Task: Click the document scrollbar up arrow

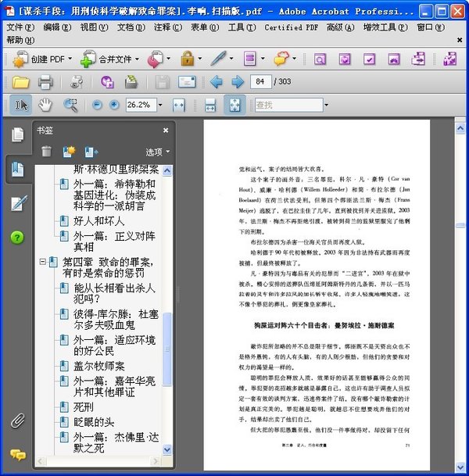Action: pos(460,129)
